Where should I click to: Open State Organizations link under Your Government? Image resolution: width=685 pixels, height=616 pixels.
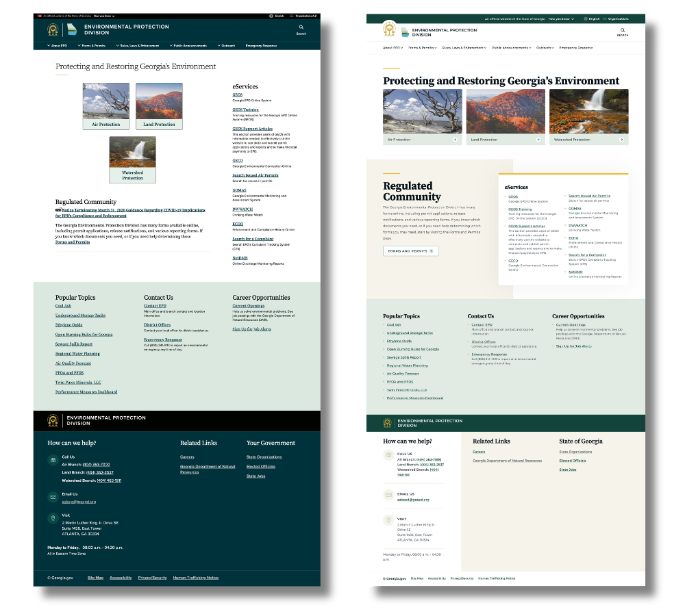[x=264, y=457]
